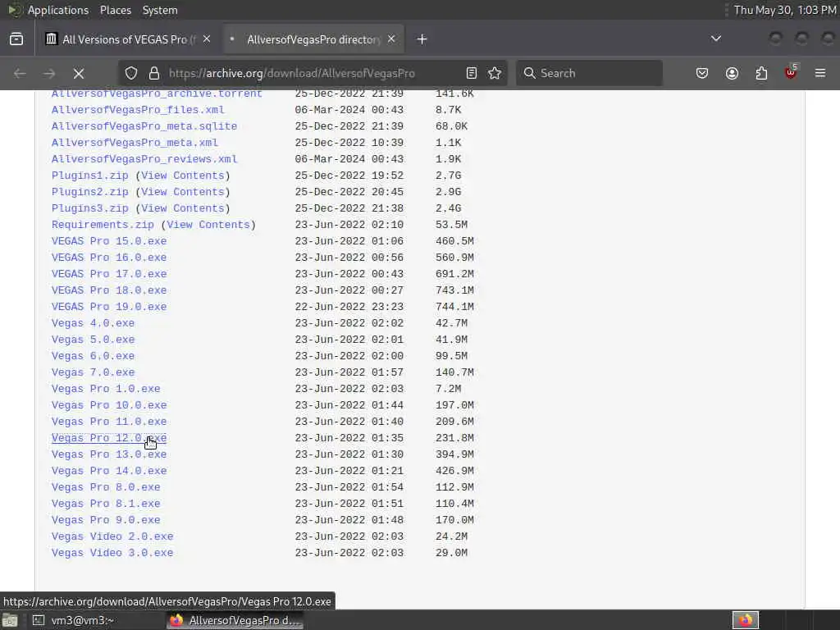Download Vegas Pro 10.0.exe
The width and height of the screenshot is (840, 630).
[x=109, y=405]
